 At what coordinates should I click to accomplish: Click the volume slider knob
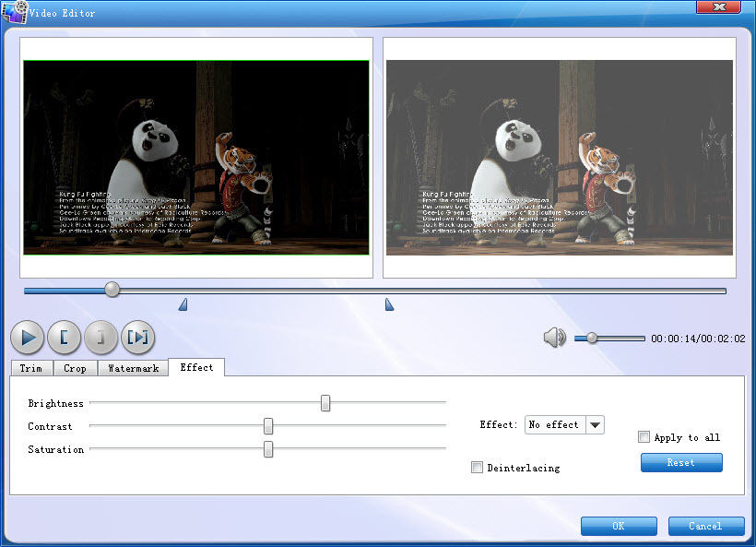point(592,339)
